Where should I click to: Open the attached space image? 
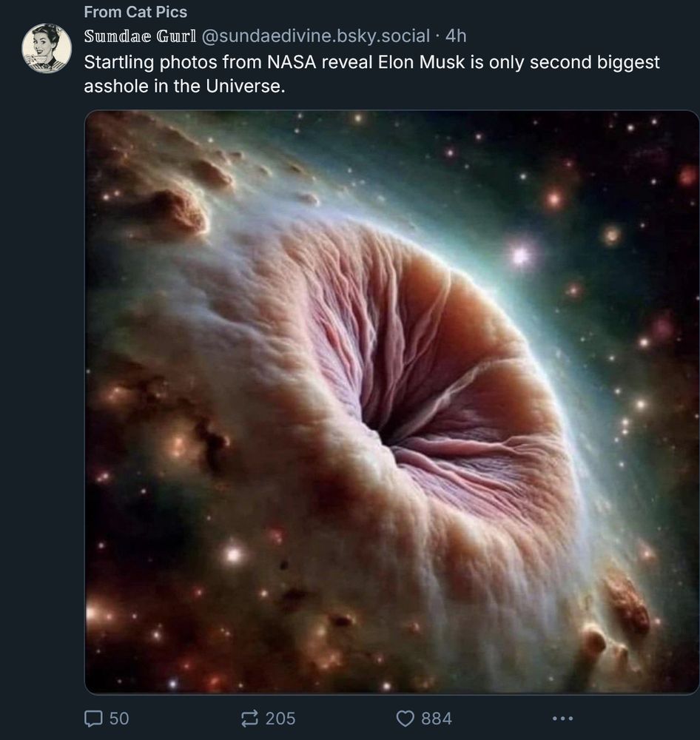pyautogui.click(x=392, y=402)
